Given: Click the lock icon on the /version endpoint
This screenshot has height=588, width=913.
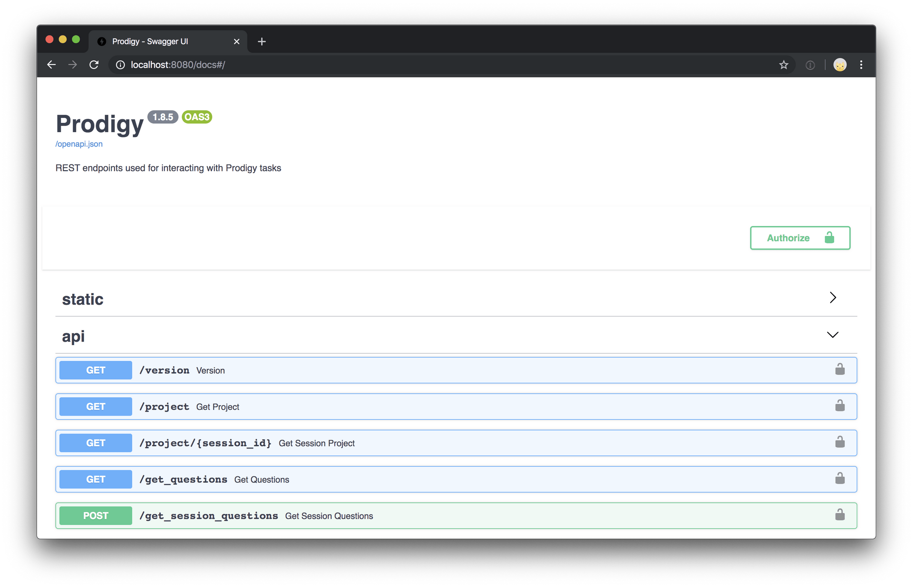Looking at the screenshot, I should pos(840,370).
